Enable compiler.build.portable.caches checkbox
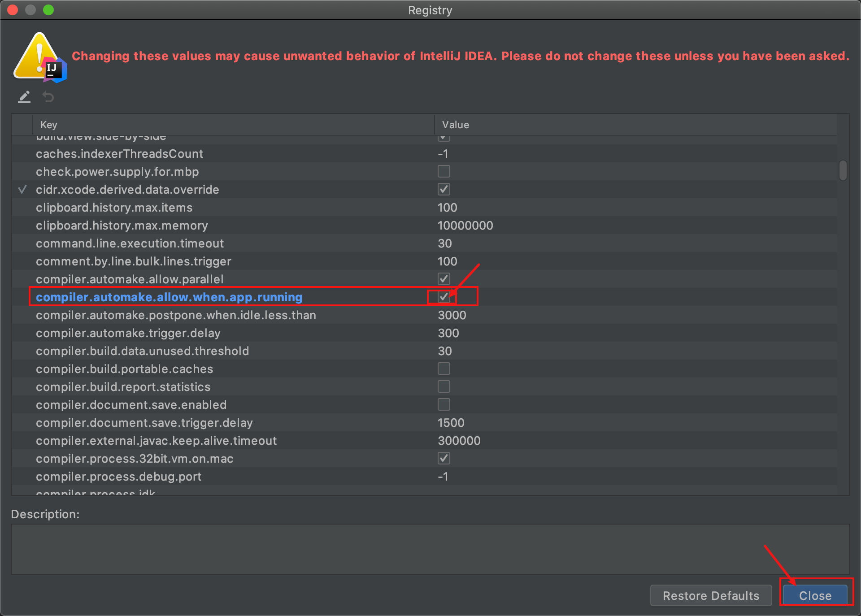The width and height of the screenshot is (861, 616). click(444, 369)
